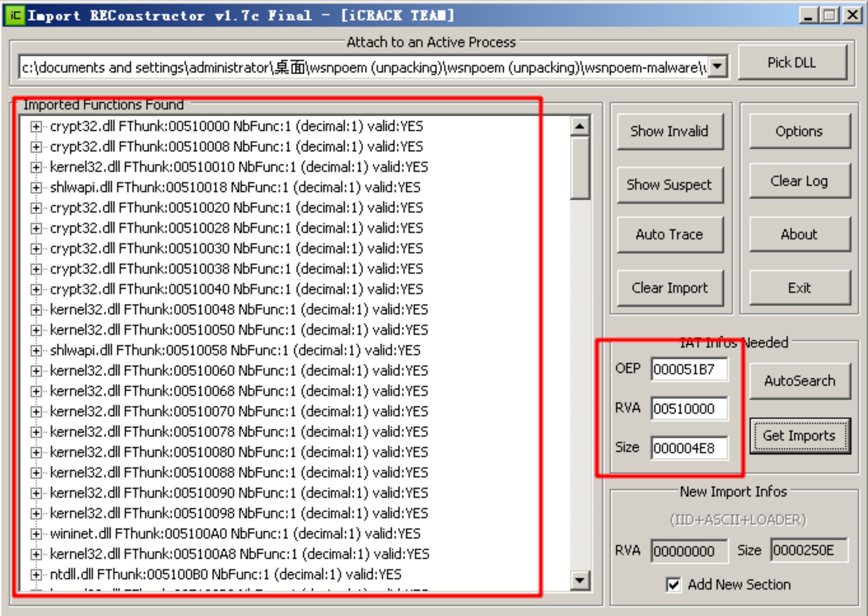Open the active process dropdown list
Viewport: 868px width, 616px height.
click(x=717, y=67)
